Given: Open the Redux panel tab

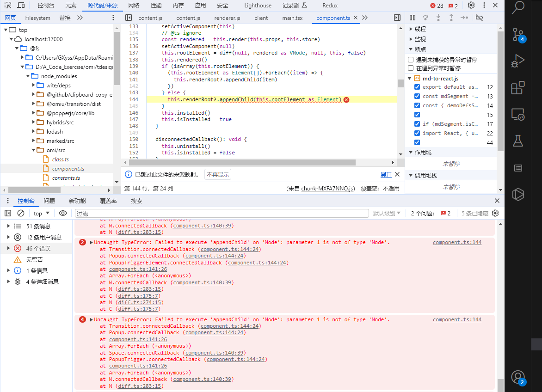Looking at the screenshot, I should pyautogui.click(x=330, y=6).
